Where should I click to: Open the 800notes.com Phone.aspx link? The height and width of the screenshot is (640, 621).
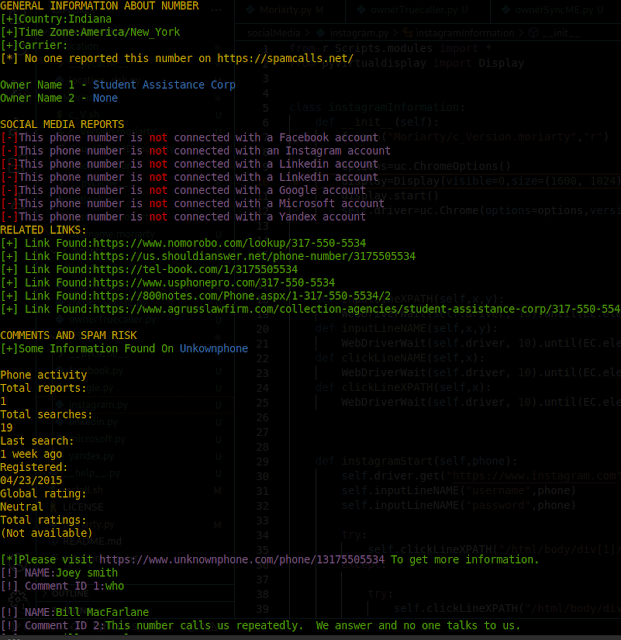242,296
